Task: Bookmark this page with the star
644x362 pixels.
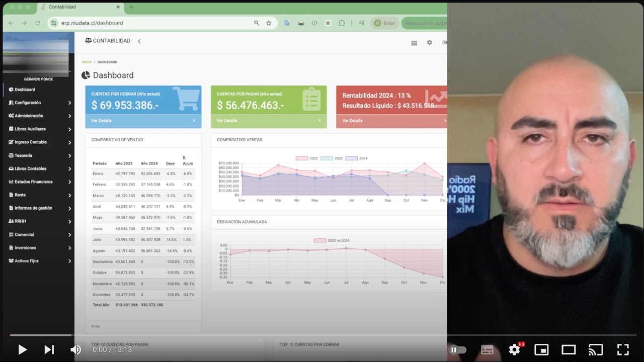Action: click(x=269, y=23)
